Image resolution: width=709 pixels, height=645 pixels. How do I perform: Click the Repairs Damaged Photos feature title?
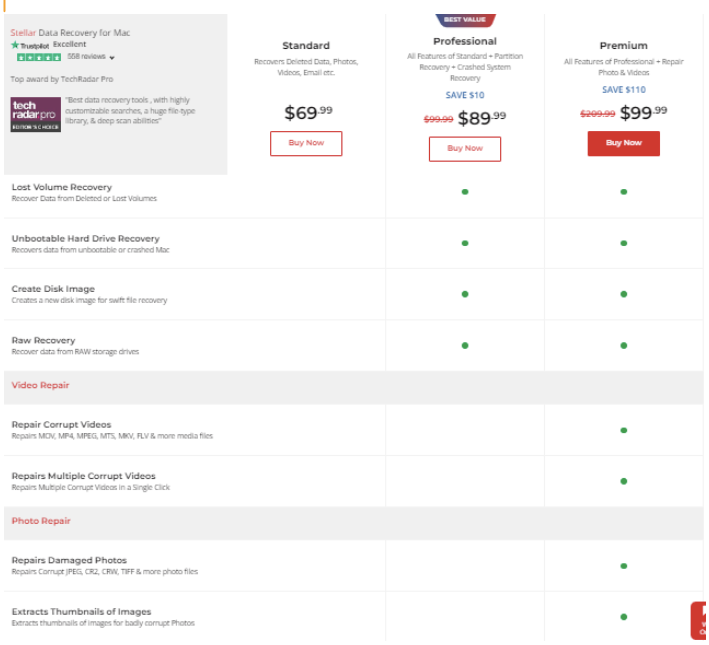click(69, 560)
